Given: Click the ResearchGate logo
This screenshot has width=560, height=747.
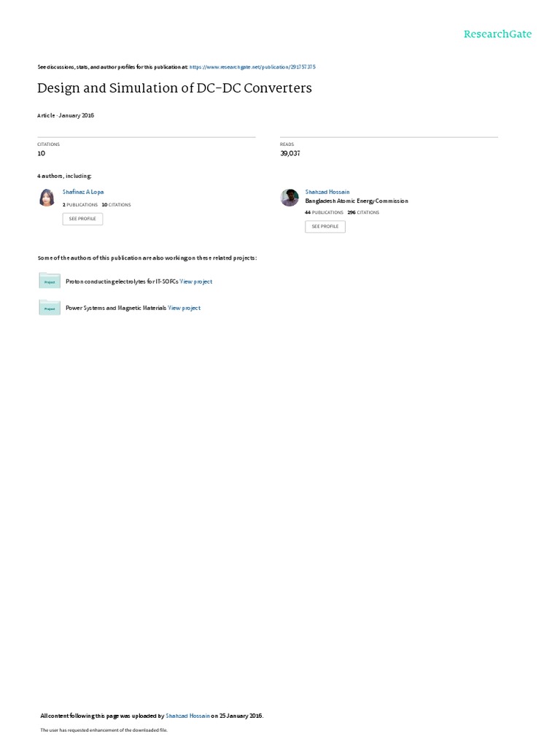Looking at the screenshot, I should [497, 34].
